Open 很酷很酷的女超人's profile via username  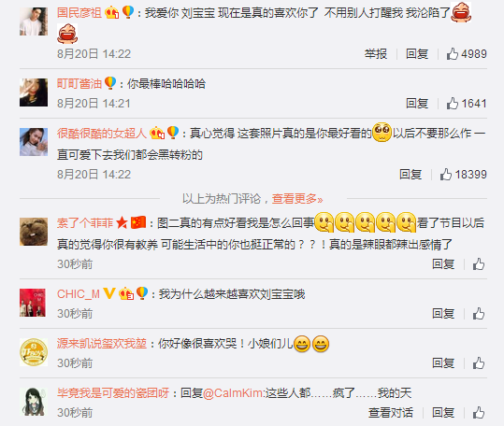click(x=102, y=133)
